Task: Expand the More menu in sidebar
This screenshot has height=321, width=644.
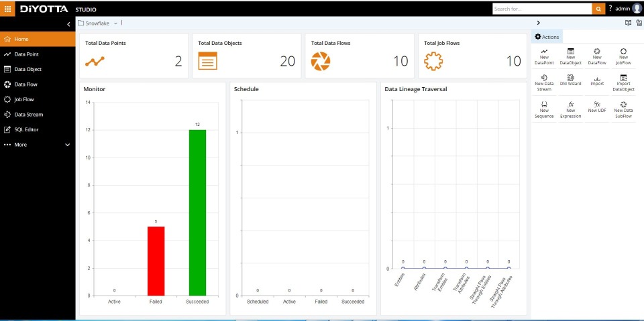Action: coord(38,145)
